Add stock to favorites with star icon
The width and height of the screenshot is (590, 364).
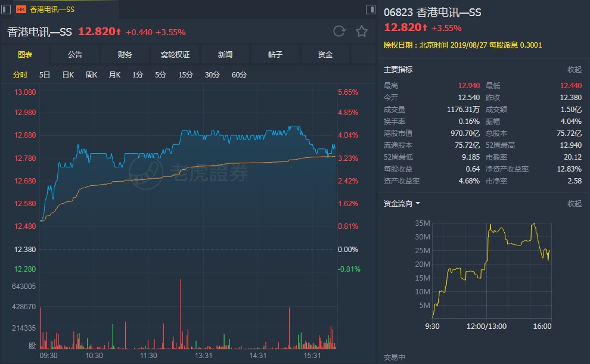coord(362,32)
